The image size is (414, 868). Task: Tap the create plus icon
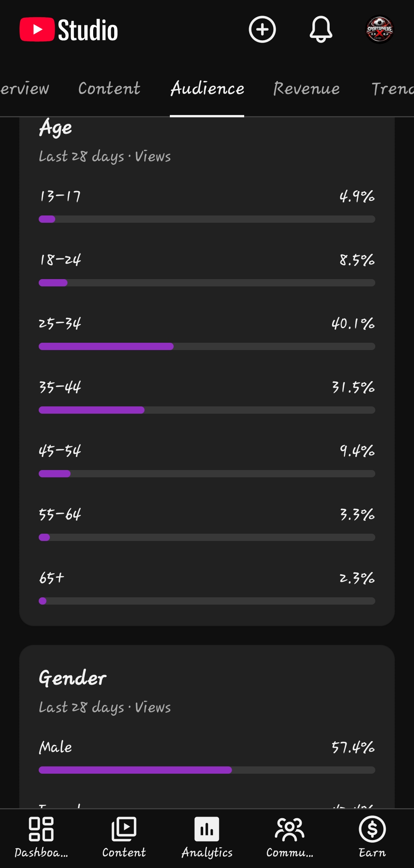[x=262, y=30]
